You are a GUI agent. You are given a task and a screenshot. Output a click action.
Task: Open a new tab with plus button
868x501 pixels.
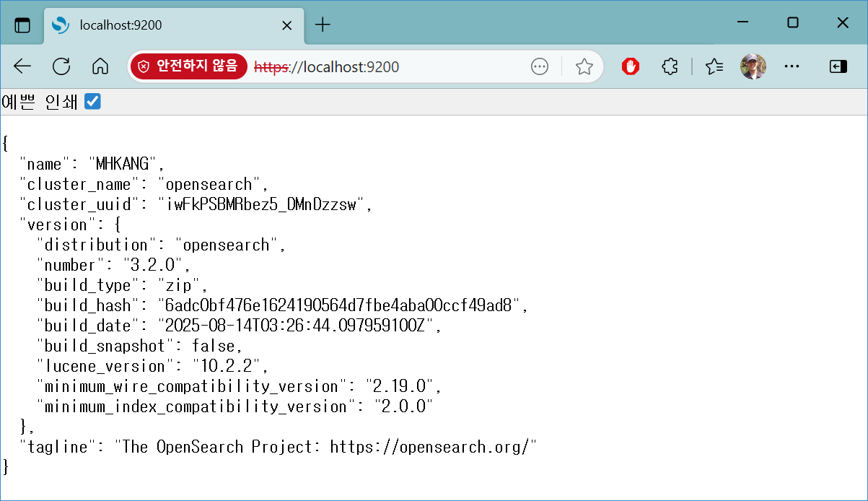pos(323,25)
